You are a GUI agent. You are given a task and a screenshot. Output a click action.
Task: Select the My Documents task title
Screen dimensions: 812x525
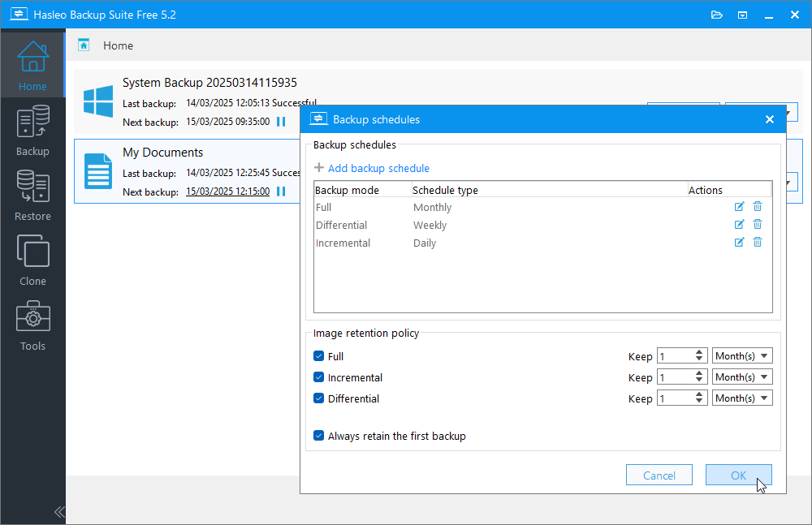click(x=162, y=153)
